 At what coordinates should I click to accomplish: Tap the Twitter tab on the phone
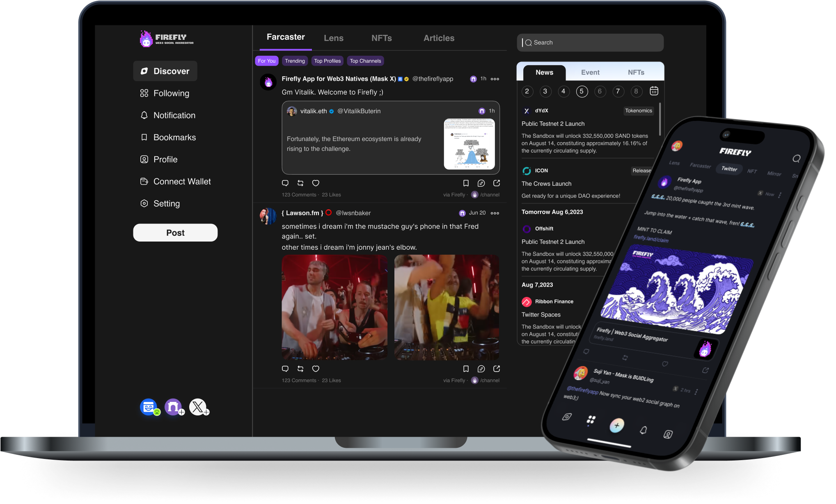coord(729,169)
